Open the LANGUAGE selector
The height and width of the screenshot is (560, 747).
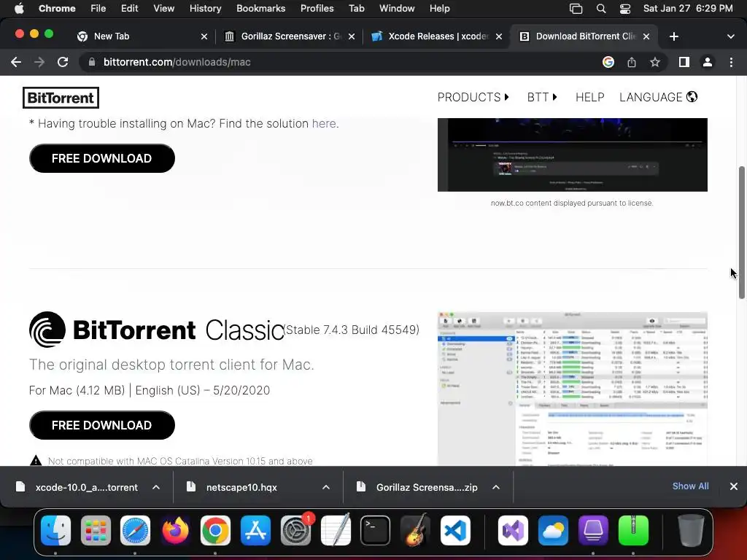(659, 97)
